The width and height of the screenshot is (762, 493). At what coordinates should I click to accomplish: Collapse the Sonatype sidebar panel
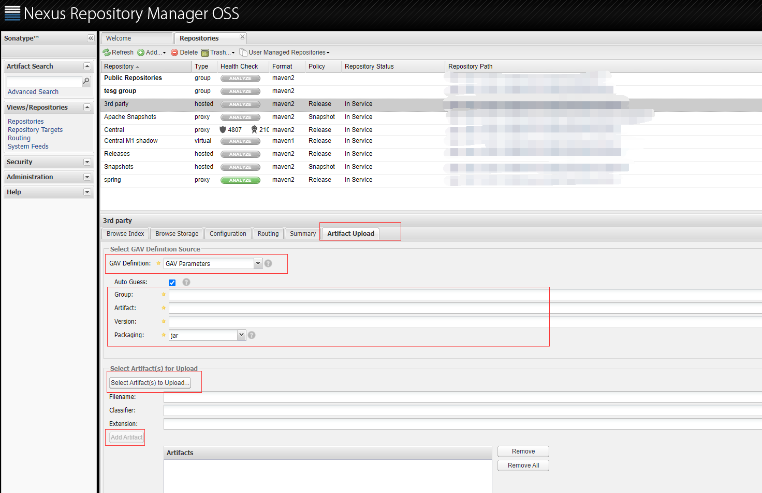coord(91,38)
